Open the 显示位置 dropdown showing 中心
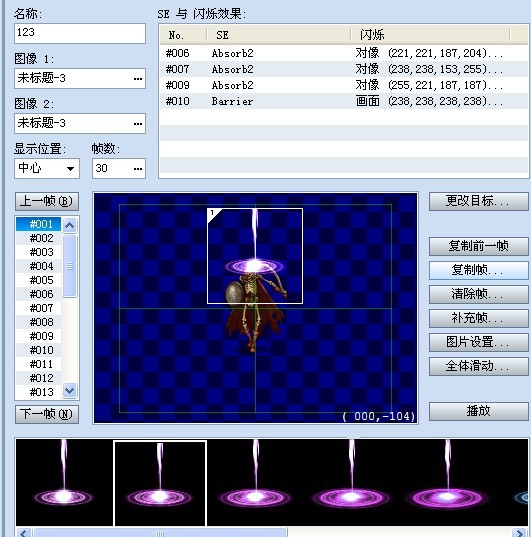The width and height of the screenshot is (531, 537). [47, 168]
